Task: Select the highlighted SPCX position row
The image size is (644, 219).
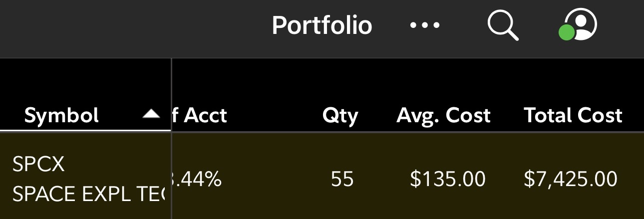Action: tap(322, 176)
